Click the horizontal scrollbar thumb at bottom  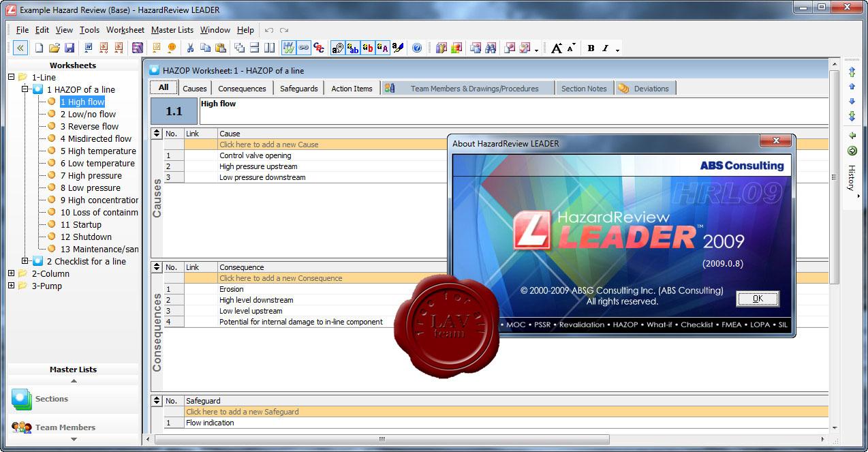pyautogui.click(x=382, y=440)
